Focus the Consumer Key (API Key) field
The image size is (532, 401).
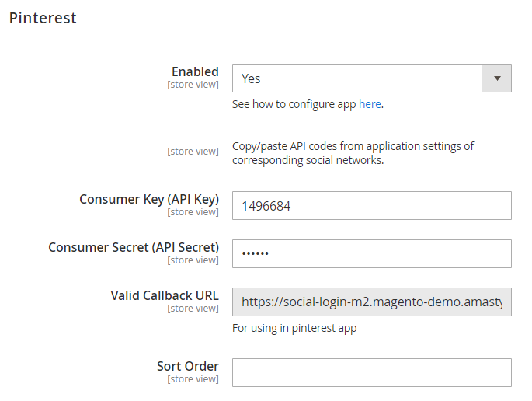coord(372,206)
